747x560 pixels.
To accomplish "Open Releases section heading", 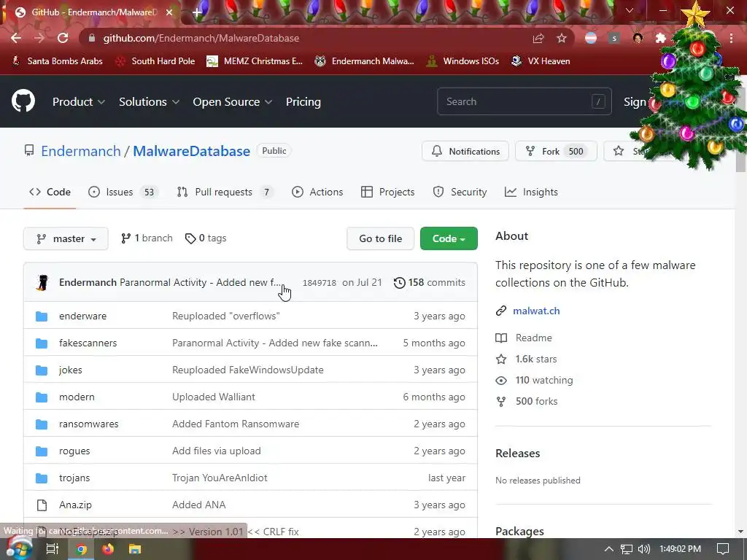I will (x=517, y=454).
